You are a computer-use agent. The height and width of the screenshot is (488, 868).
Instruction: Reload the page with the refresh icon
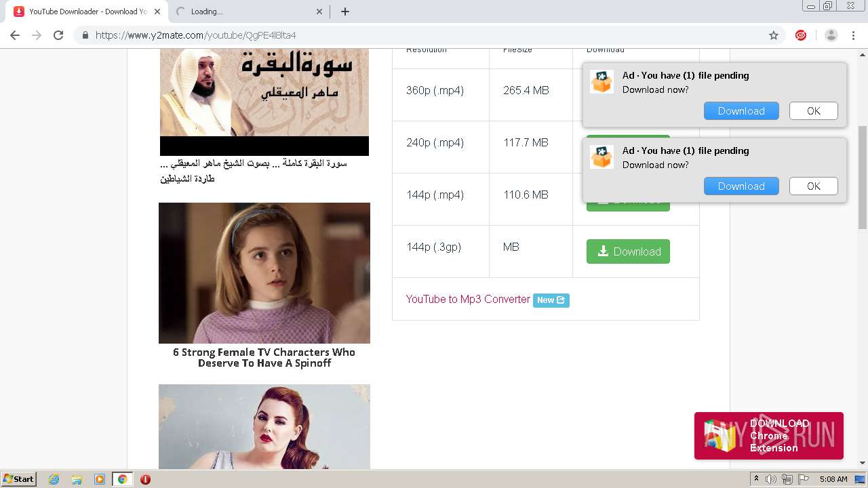(58, 35)
